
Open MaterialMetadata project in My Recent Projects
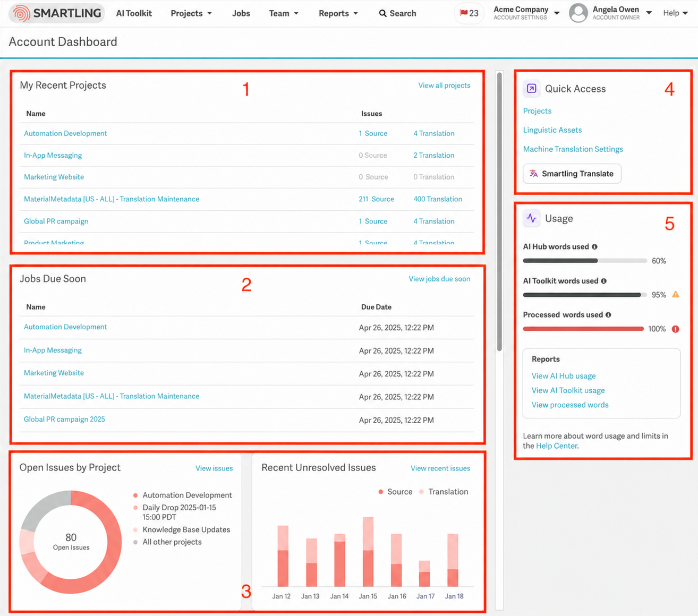112,199
